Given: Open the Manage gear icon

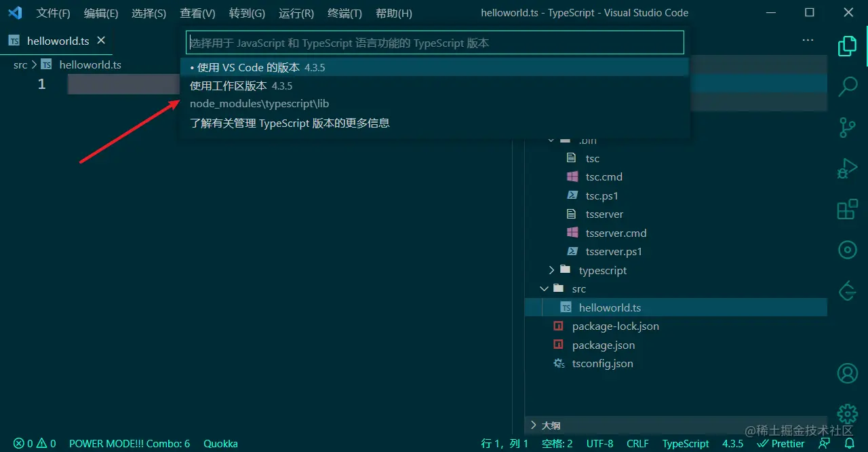Looking at the screenshot, I should [x=848, y=413].
